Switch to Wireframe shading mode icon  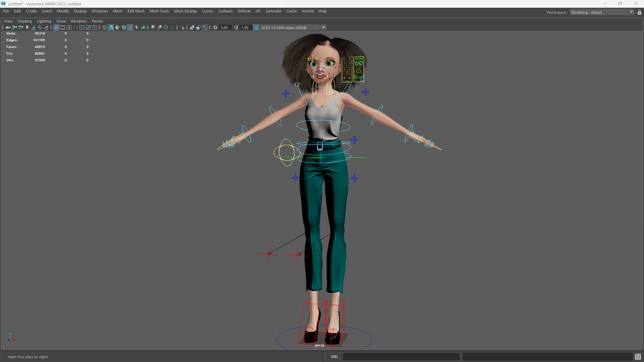105,27
